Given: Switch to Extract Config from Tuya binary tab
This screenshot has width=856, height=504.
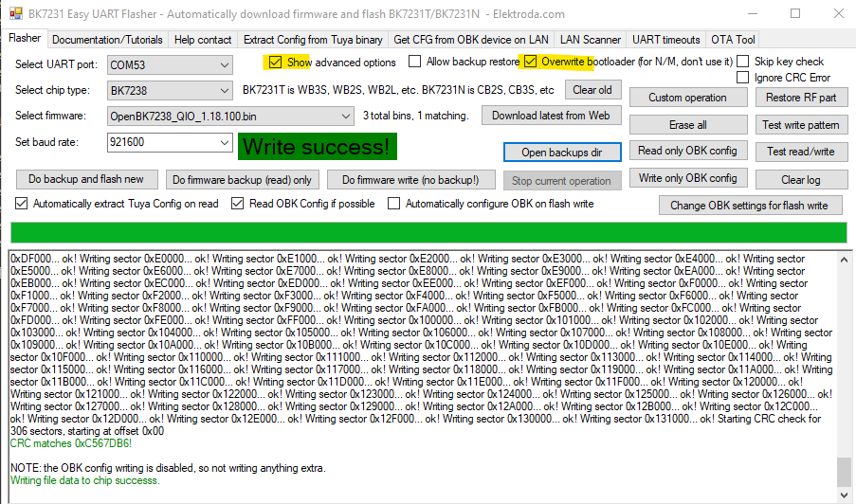Looking at the screenshot, I should 313,40.
